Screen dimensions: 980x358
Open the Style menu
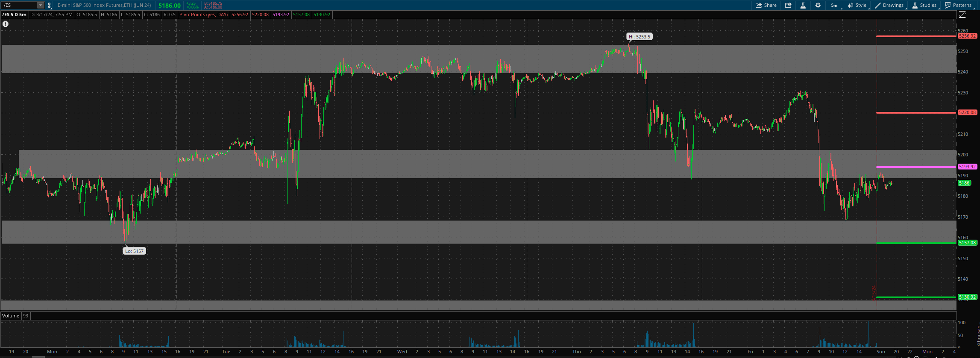point(857,5)
